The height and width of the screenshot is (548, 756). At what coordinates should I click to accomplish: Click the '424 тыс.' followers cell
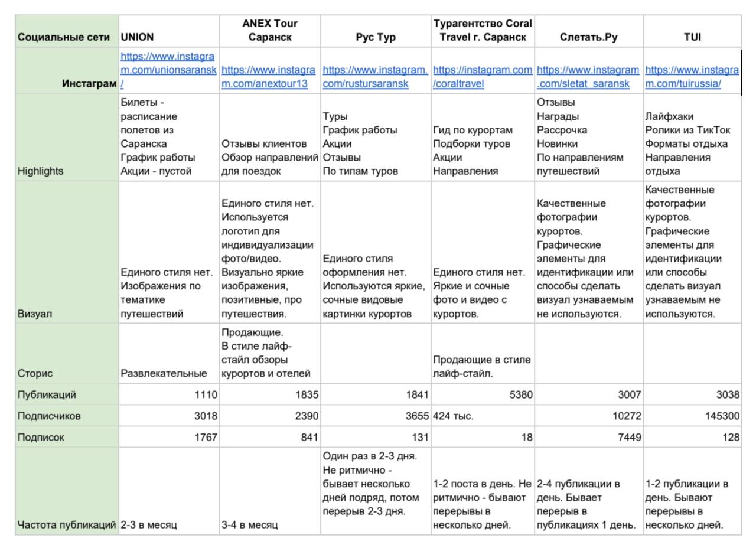[x=483, y=416]
